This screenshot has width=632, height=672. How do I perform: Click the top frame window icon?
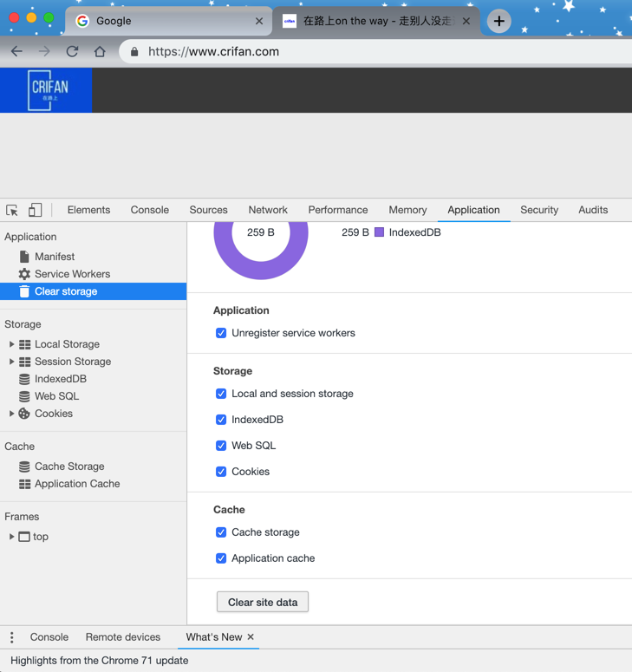24,537
